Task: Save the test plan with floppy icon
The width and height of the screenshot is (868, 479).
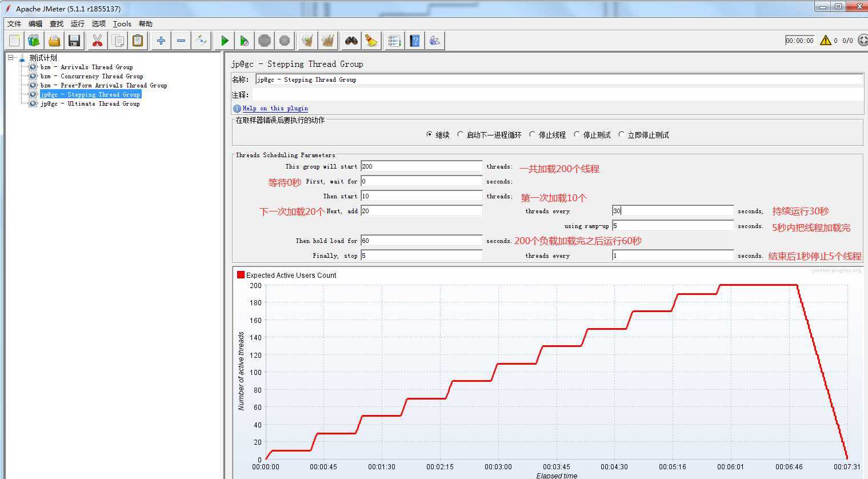Action: (x=74, y=41)
